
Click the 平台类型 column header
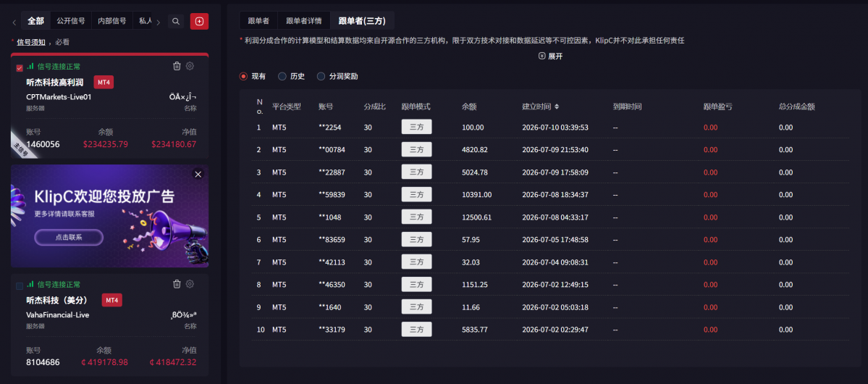point(286,107)
